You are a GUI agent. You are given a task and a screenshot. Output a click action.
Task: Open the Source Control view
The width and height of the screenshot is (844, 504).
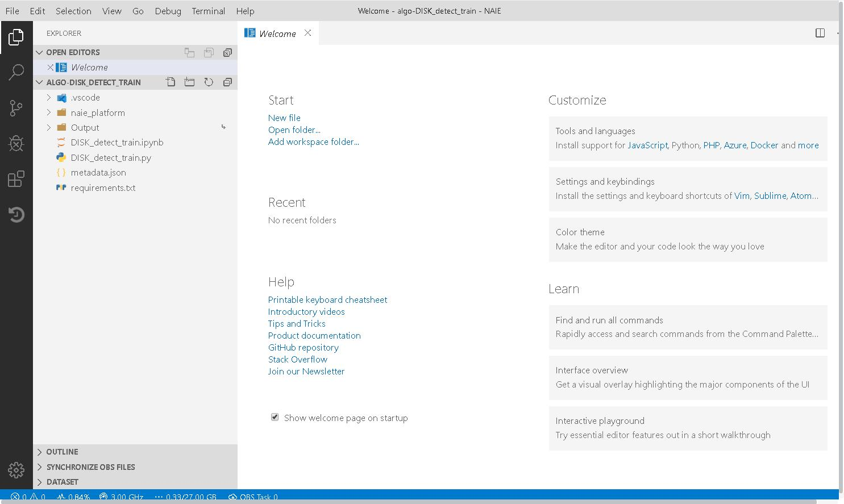(x=16, y=108)
